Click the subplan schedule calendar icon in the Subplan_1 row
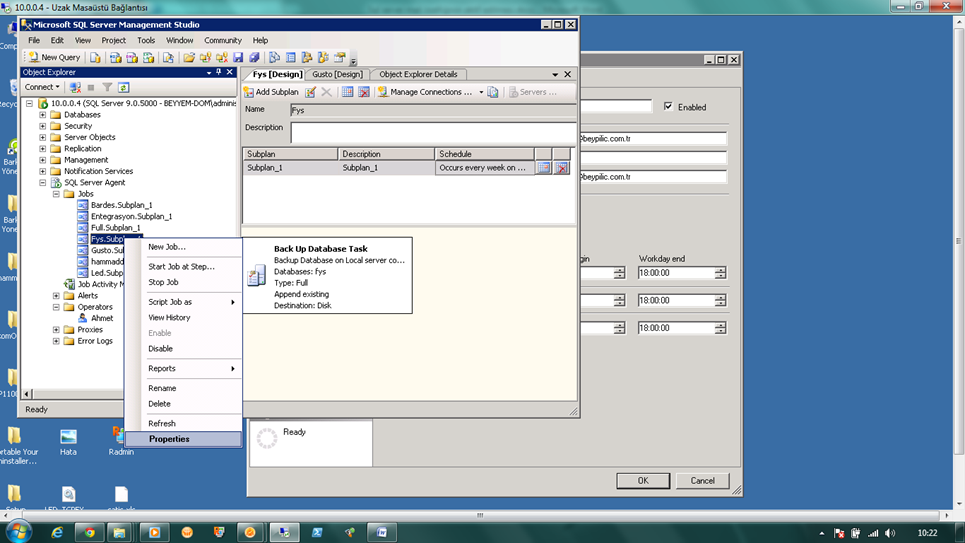This screenshot has height=543, width=965. [544, 168]
